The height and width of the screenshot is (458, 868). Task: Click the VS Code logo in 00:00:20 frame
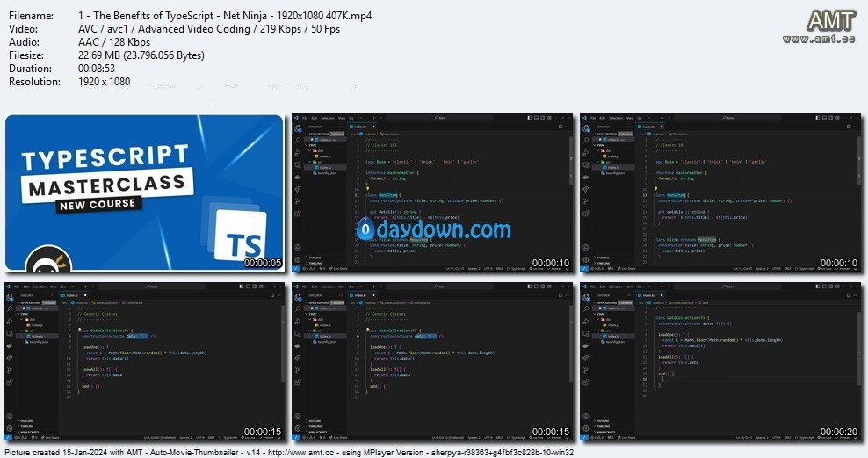point(584,287)
